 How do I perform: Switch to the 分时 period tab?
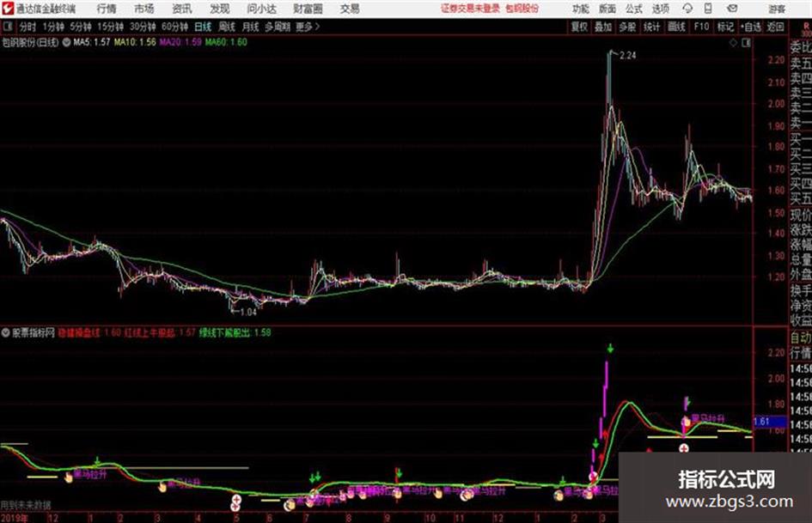(x=28, y=27)
